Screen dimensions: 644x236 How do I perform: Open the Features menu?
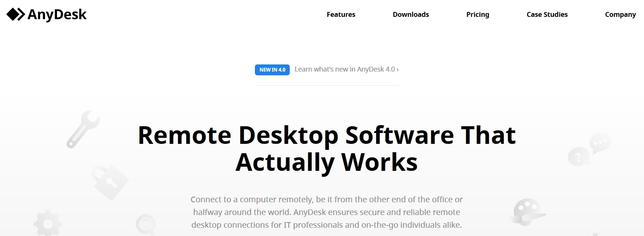(x=341, y=15)
